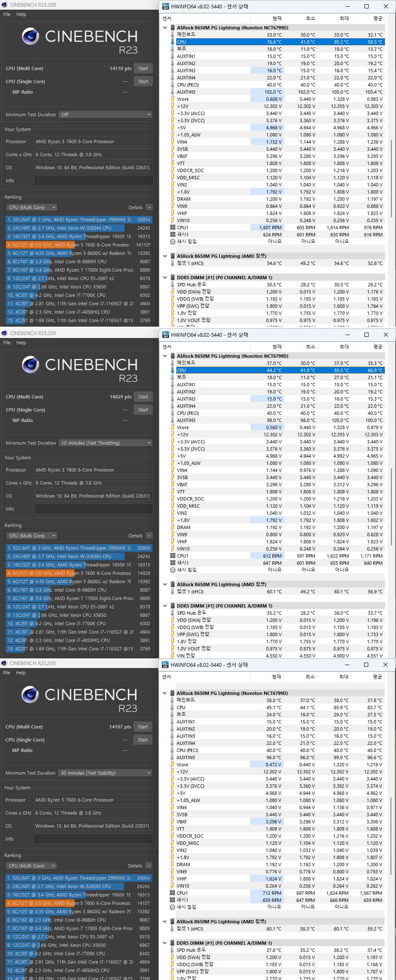Image resolution: width=396 pixels, height=980 pixels.
Task: Click thermometer icon of 메인보드 row reading 33.0 °C
Action: click(x=172, y=35)
